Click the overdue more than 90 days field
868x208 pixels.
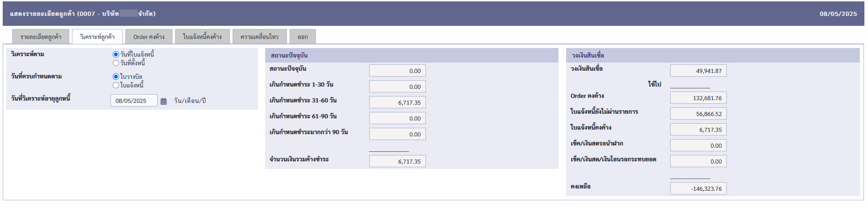point(397,134)
